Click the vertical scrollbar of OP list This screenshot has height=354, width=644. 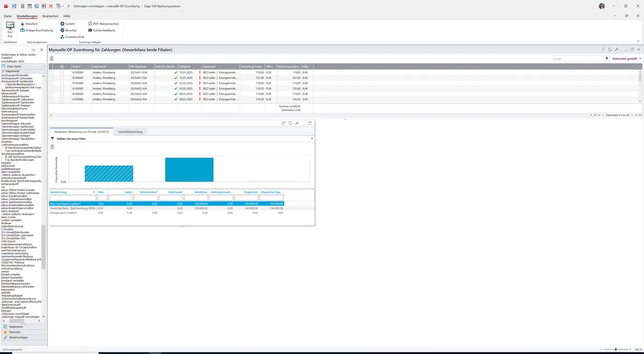pyautogui.click(x=640, y=86)
